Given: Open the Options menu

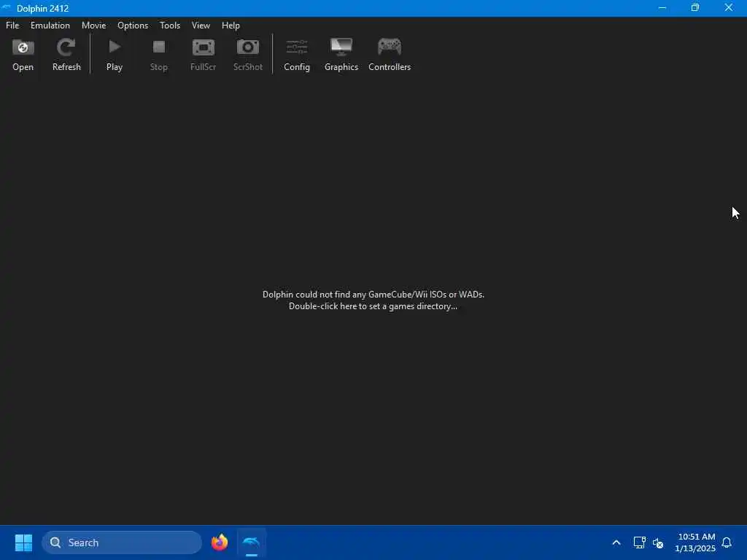Looking at the screenshot, I should click(x=133, y=26).
